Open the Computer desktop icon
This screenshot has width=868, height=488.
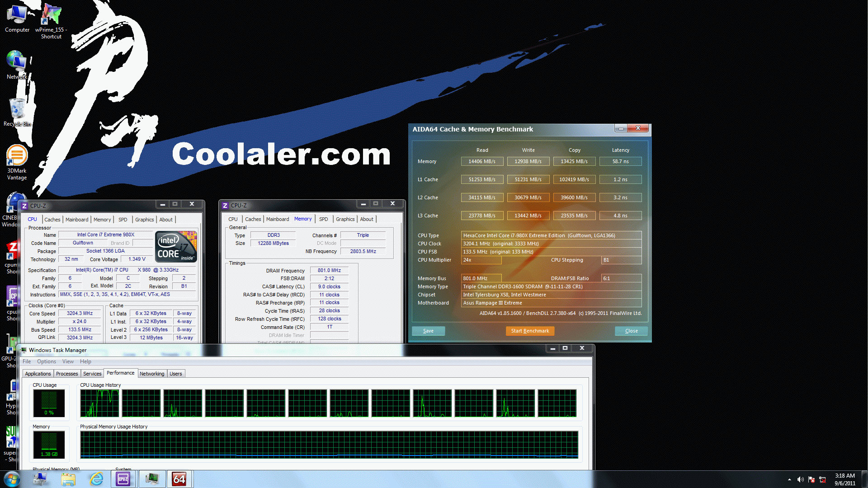[17, 18]
